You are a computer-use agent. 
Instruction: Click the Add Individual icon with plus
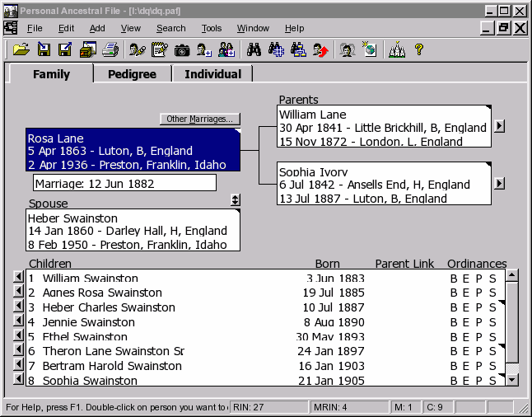tap(204, 50)
